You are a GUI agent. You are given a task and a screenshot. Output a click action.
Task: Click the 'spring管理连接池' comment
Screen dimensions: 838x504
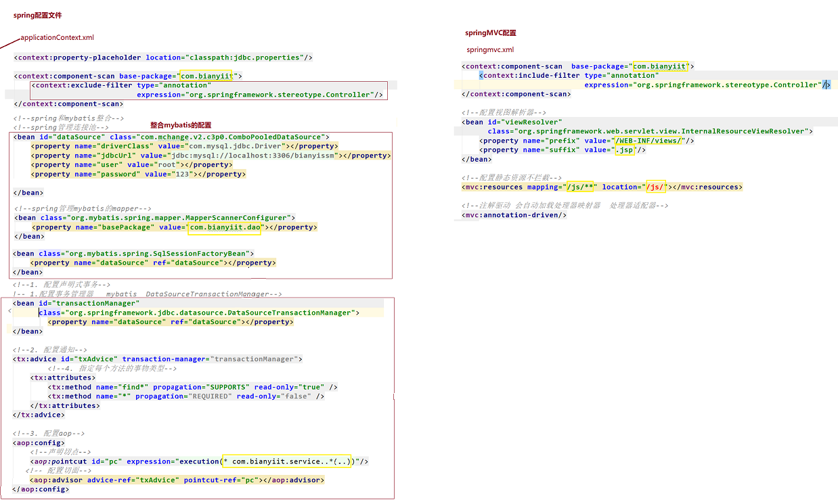pyautogui.click(x=61, y=127)
